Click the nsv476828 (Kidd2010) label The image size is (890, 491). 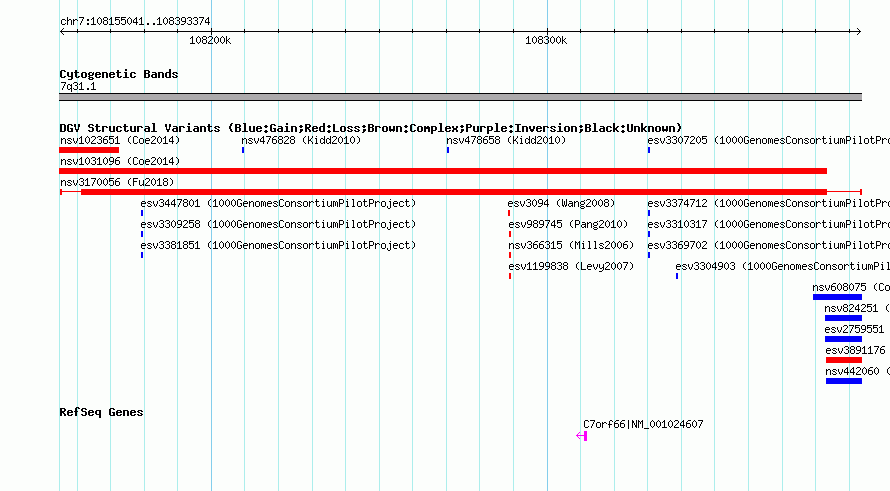tap(301, 140)
